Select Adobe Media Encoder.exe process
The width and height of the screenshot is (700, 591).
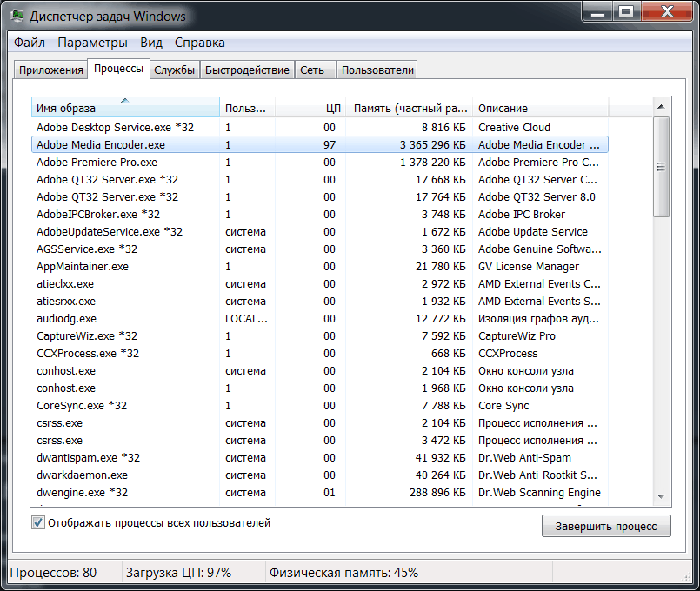coord(320,144)
